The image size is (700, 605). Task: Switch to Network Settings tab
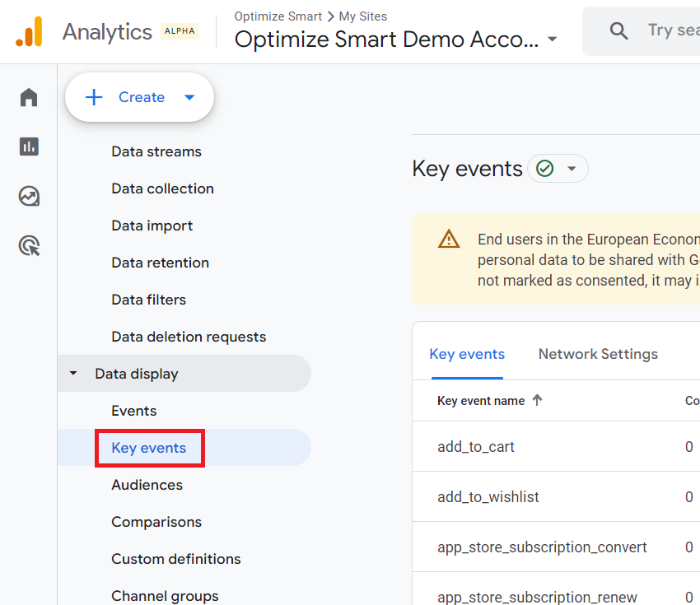tap(598, 354)
